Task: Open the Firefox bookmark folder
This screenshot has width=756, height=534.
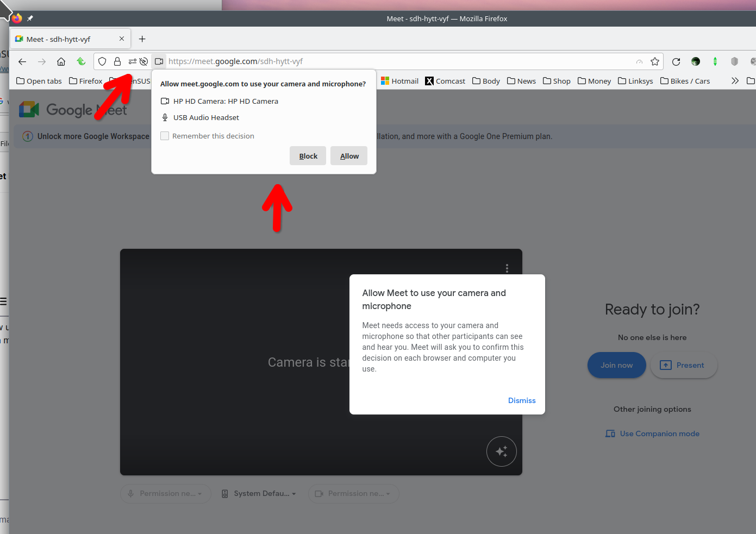Action: (86, 81)
